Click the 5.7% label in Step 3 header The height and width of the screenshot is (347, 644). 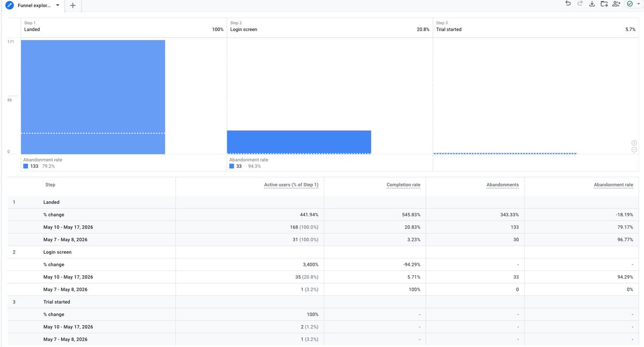tap(630, 29)
